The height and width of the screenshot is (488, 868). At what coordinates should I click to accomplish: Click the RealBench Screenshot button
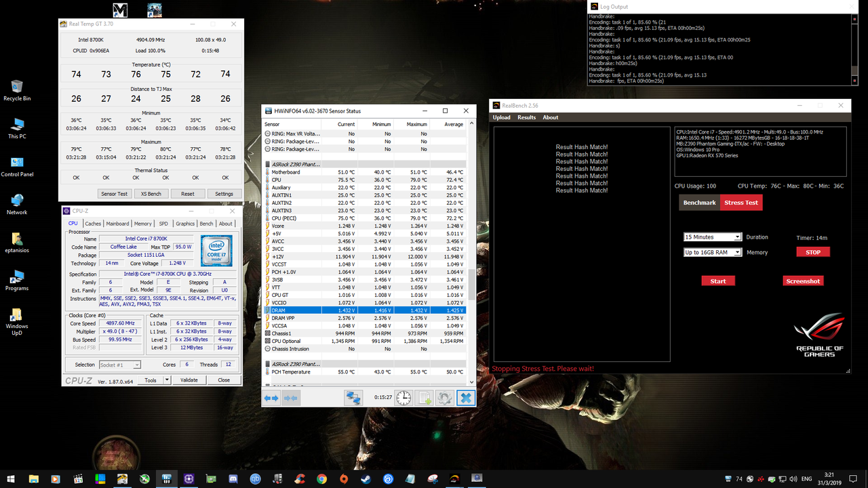[x=803, y=281]
